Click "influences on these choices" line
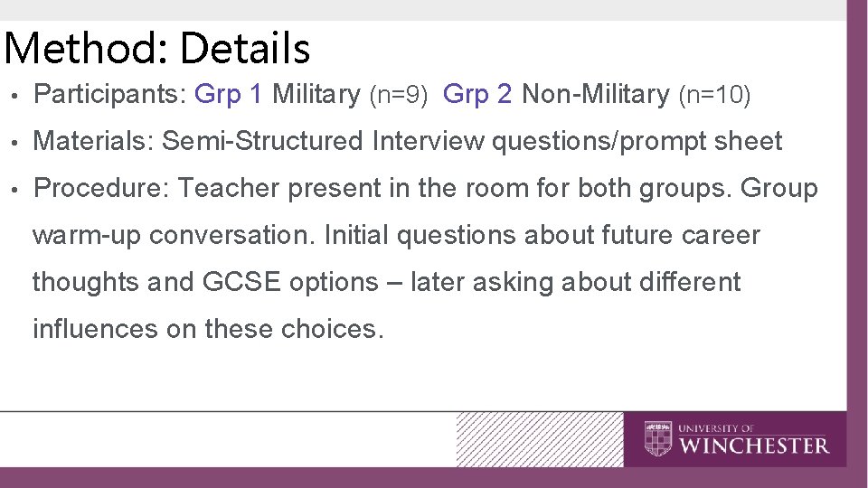 pyautogui.click(x=208, y=329)
